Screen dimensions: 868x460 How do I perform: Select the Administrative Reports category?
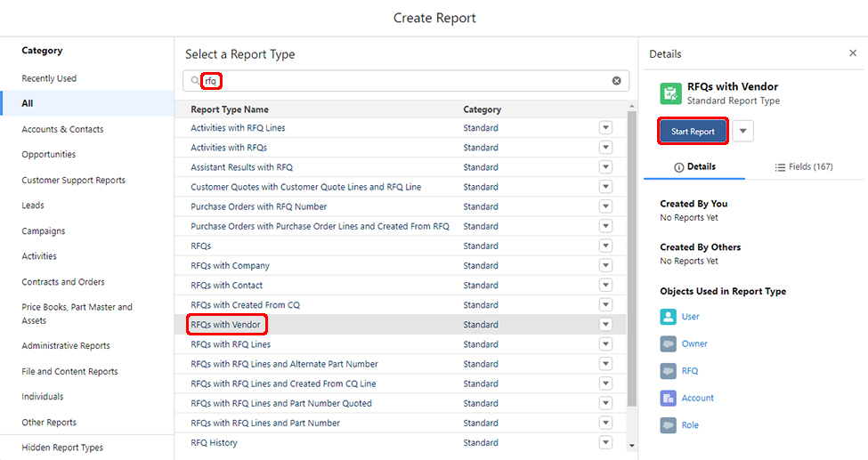coord(65,346)
